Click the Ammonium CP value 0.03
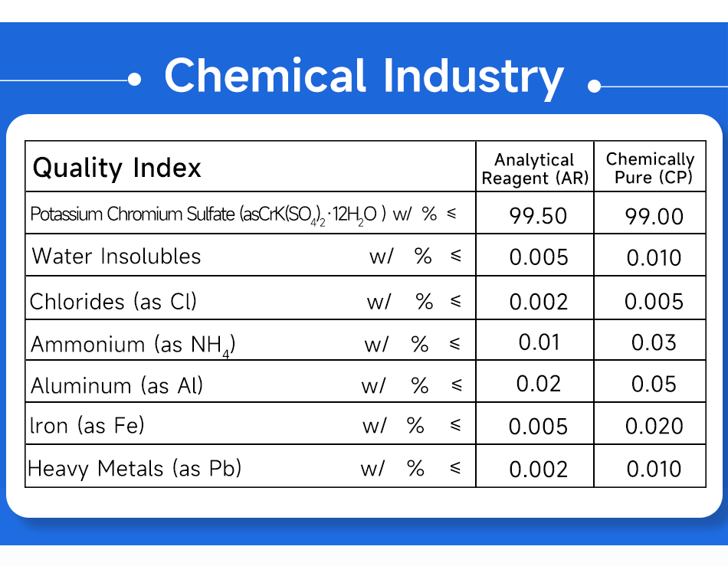The width and height of the screenshot is (728, 566). click(x=654, y=342)
